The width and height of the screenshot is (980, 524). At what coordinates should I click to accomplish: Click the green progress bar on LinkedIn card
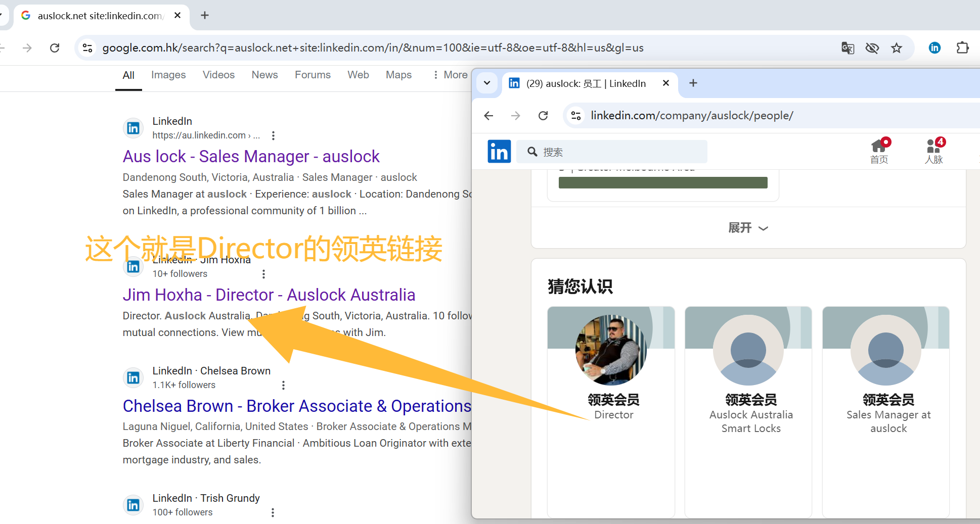[x=663, y=182]
